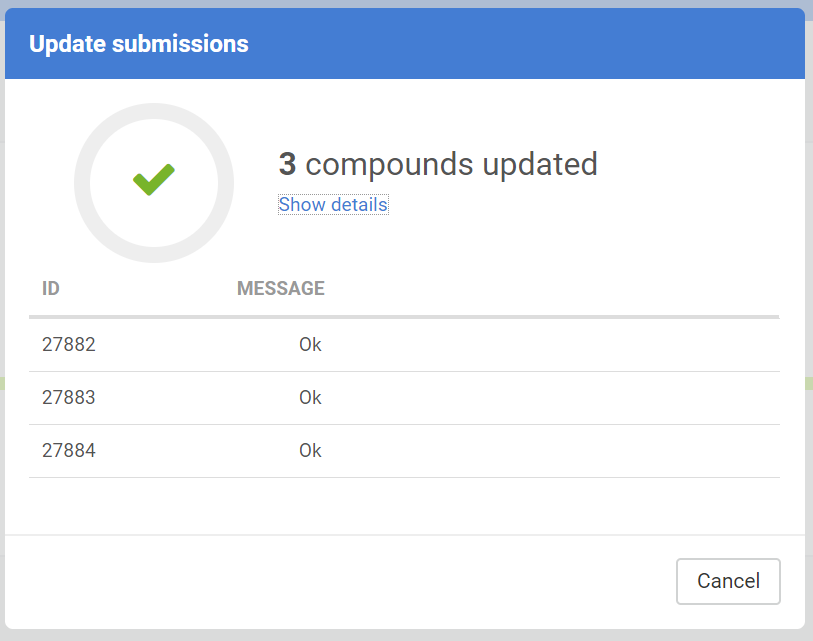This screenshot has height=641, width=813.
Task: Click the word 'details' in the Show details link
Action: tap(359, 205)
